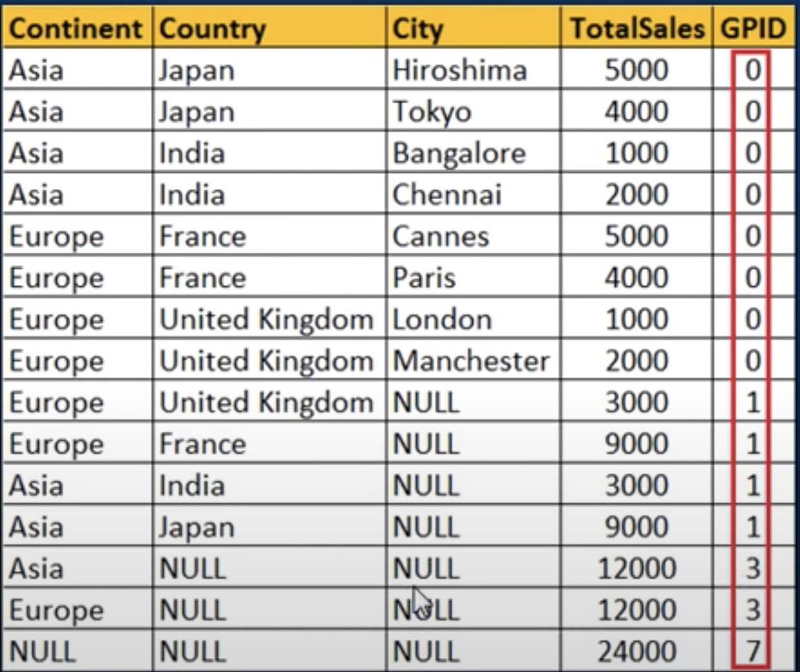Click the Tokyo cell
The height and width of the screenshot is (672, 800).
474,111
